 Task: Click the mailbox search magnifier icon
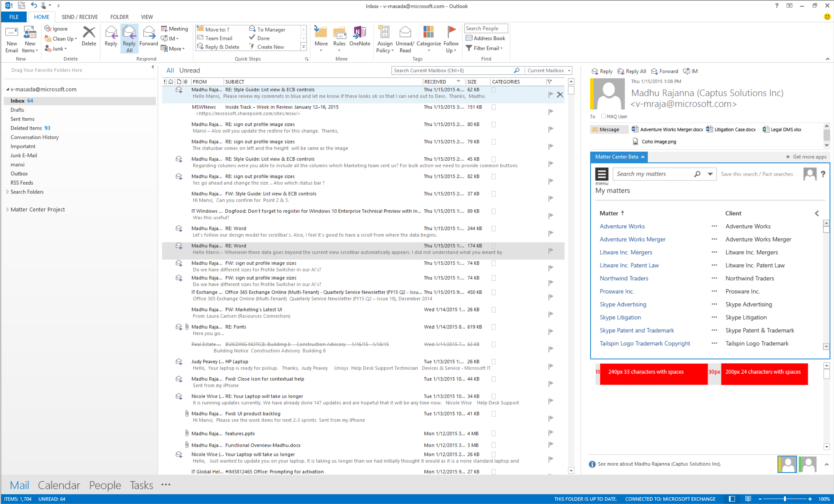pos(517,70)
